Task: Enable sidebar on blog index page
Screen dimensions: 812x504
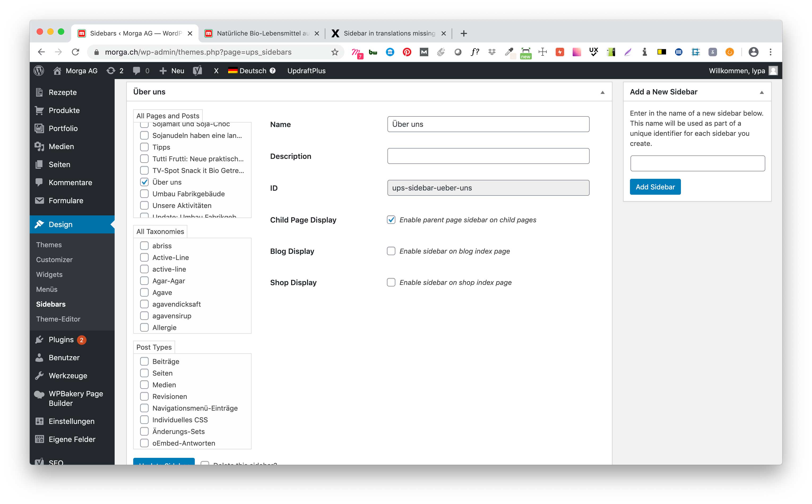Action: pos(391,251)
